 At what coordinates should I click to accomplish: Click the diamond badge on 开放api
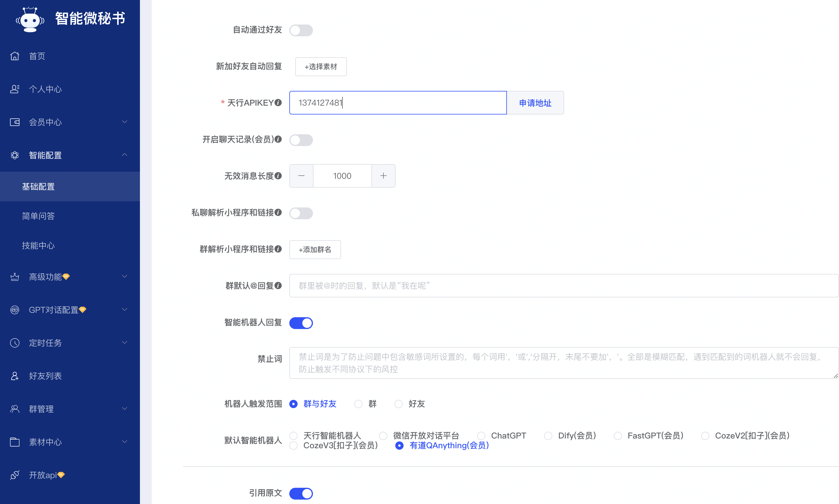click(61, 475)
